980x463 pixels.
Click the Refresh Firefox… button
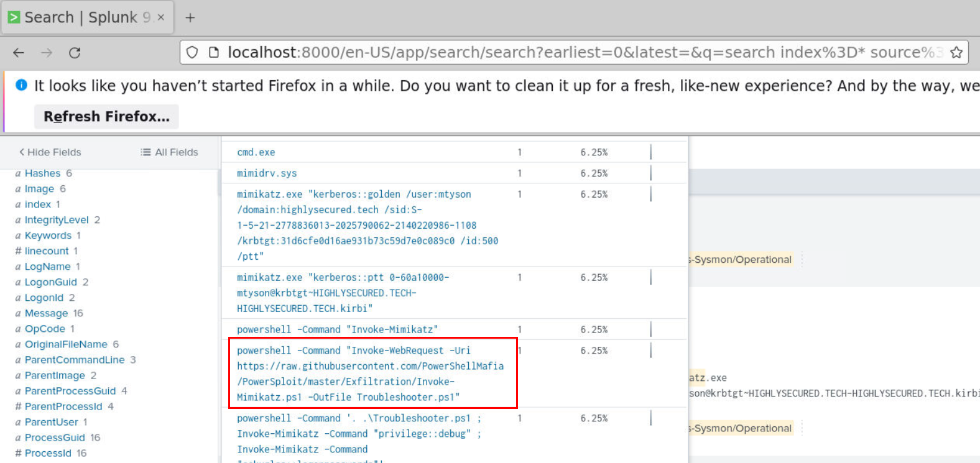pyautogui.click(x=106, y=117)
